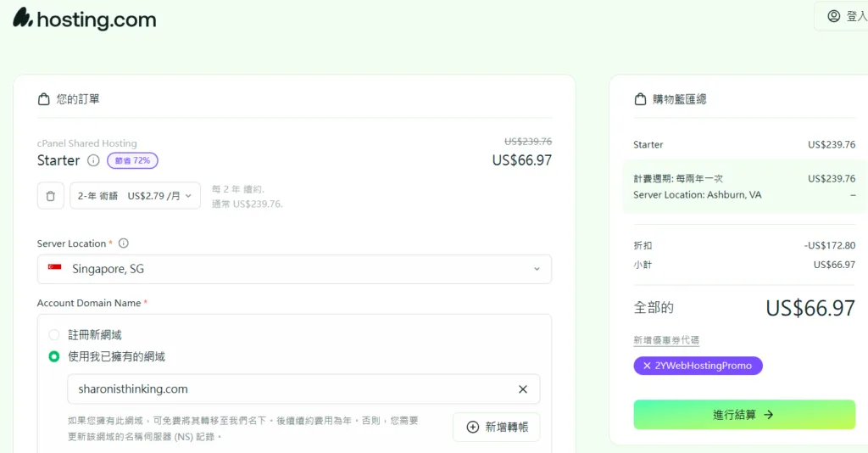Click the Account Domain Name label

89,303
